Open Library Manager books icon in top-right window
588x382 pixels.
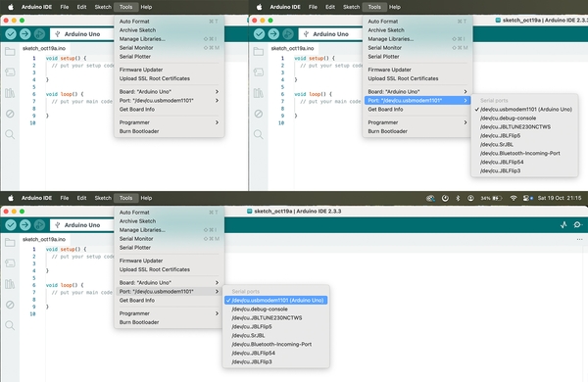click(x=259, y=93)
